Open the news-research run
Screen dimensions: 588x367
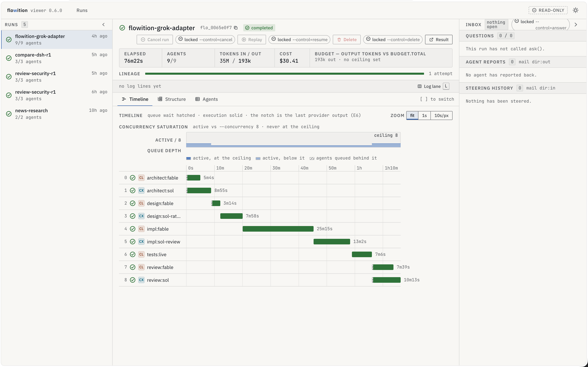point(57,114)
